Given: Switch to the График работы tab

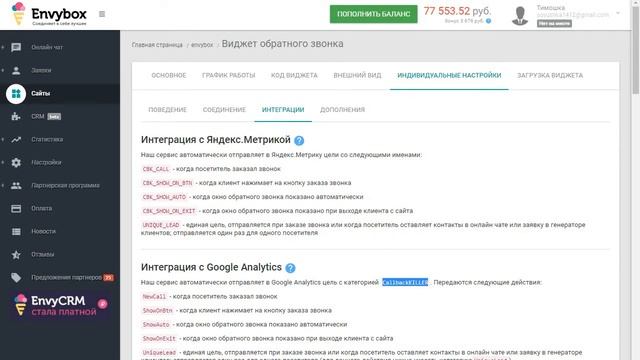Looking at the screenshot, I should click(229, 76).
